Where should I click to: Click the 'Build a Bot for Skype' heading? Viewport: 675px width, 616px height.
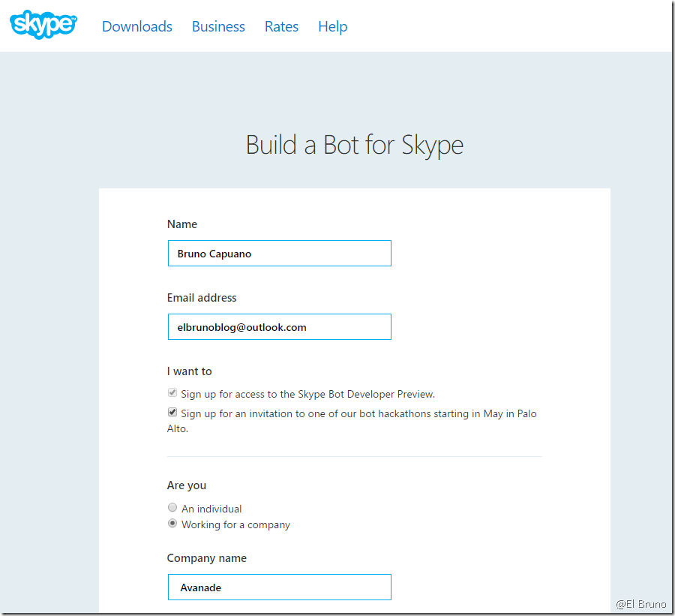tap(354, 145)
